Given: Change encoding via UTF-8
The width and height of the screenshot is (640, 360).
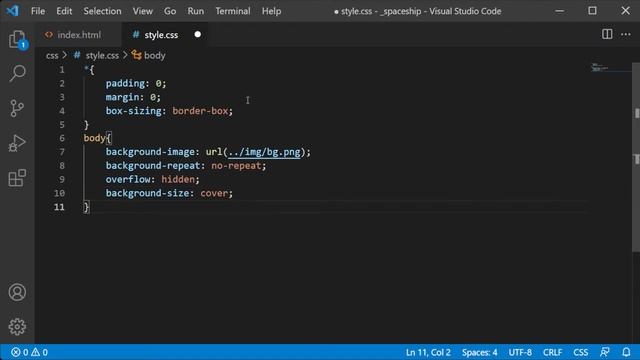Looking at the screenshot, I should point(520,352).
